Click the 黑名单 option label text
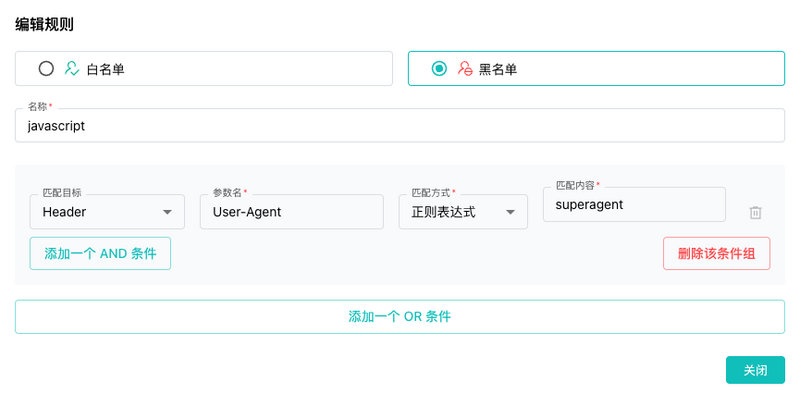The height and width of the screenshot is (394, 800). click(498, 69)
